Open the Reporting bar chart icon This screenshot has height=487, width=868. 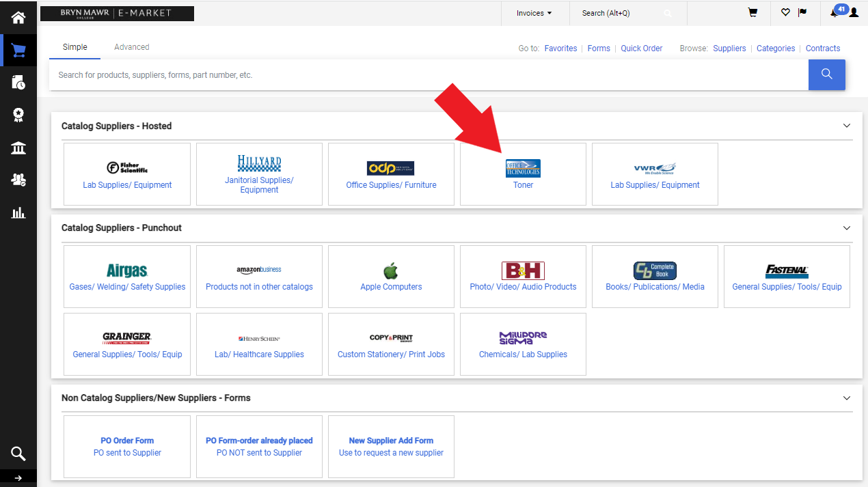[18, 212]
